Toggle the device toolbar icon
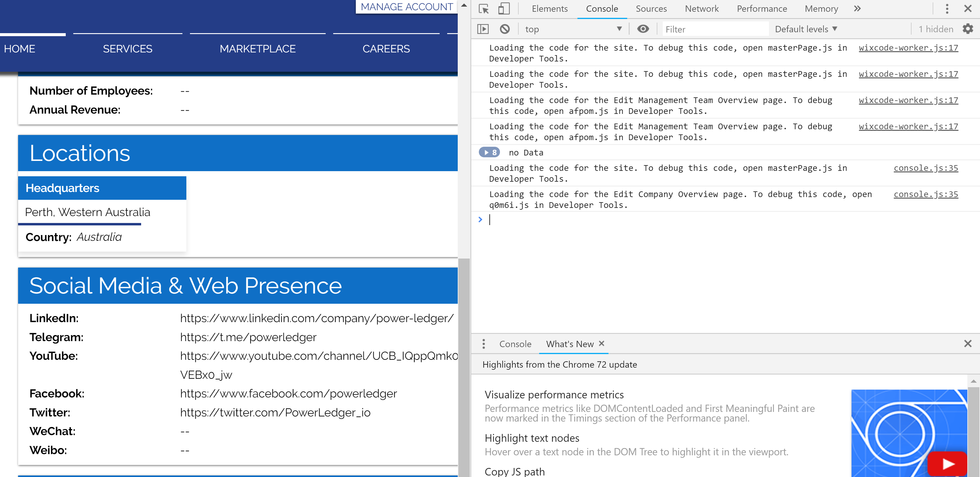This screenshot has height=477, width=980. [x=504, y=8]
